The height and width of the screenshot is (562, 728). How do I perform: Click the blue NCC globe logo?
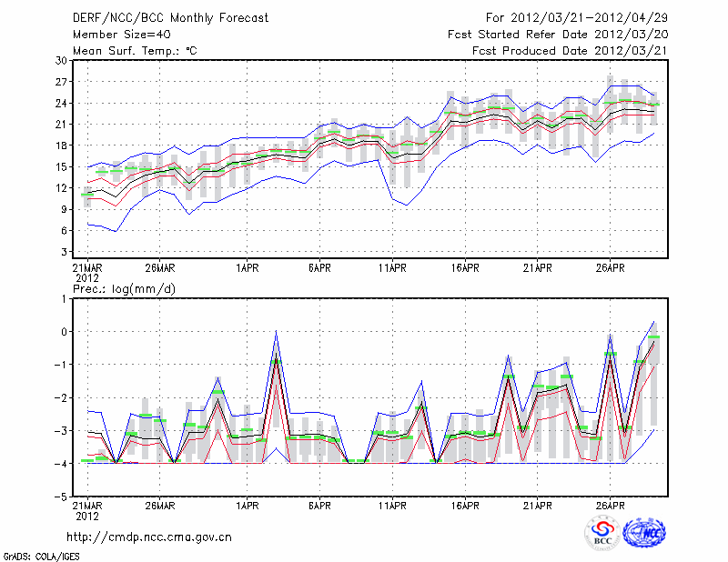(x=643, y=535)
